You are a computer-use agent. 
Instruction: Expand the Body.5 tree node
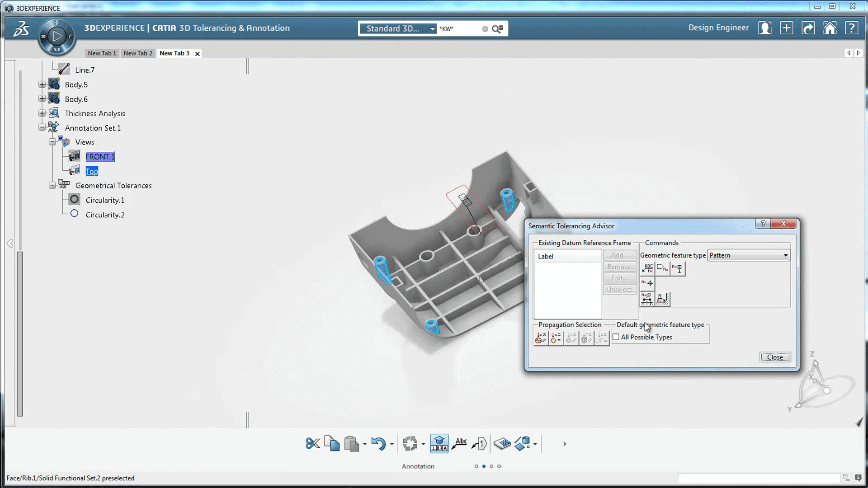pyautogui.click(x=42, y=84)
